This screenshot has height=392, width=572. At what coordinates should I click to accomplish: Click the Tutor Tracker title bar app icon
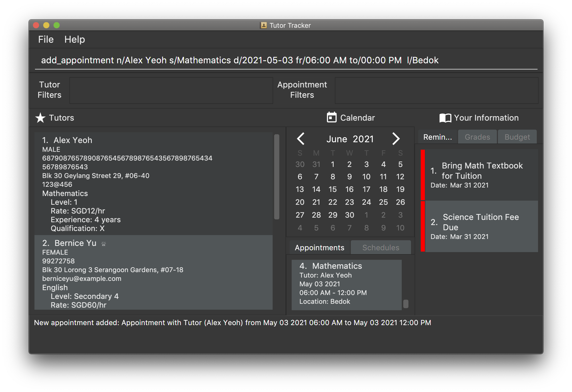click(x=263, y=25)
